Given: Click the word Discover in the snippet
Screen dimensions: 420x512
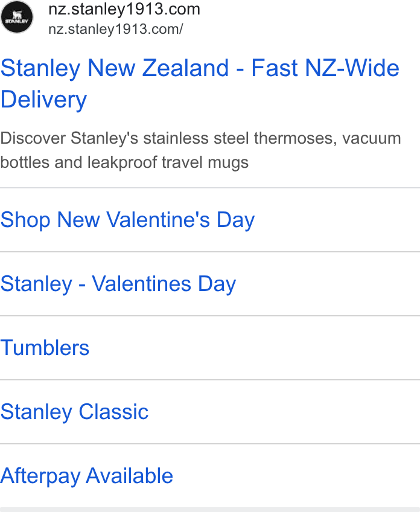Looking at the screenshot, I should coord(33,138).
